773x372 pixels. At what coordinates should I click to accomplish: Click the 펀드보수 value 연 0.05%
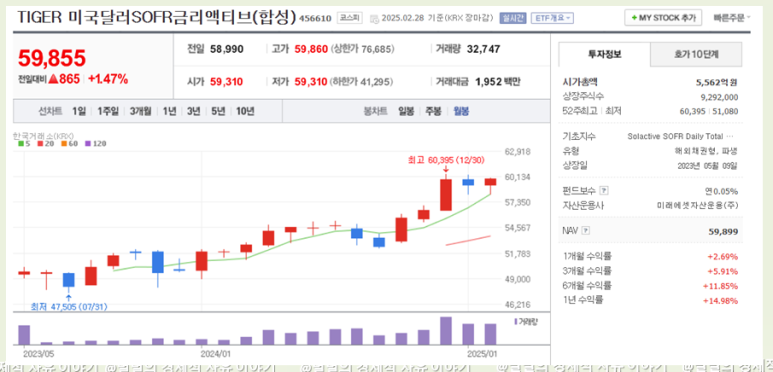click(x=721, y=191)
